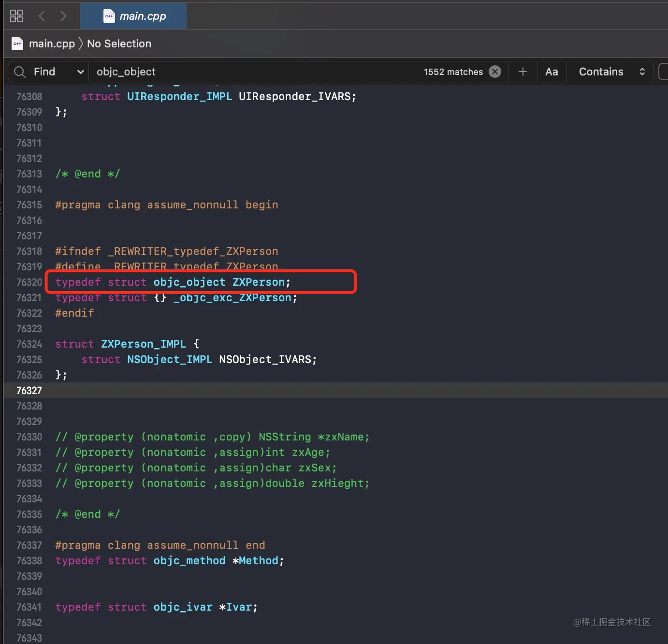Click UIResponder_IMPL type name
The height and width of the screenshot is (644, 668).
click(179, 97)
